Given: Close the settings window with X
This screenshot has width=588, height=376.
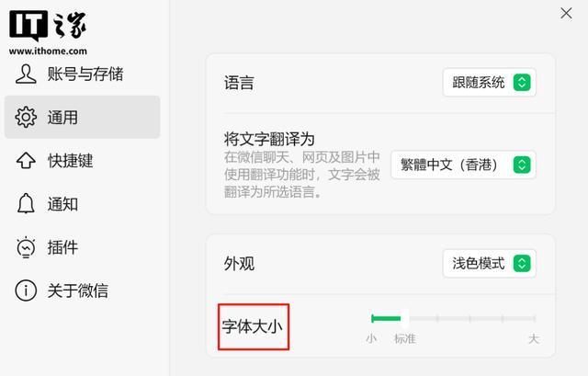Looking at the screenshot, I should click(x=566, y=14).
